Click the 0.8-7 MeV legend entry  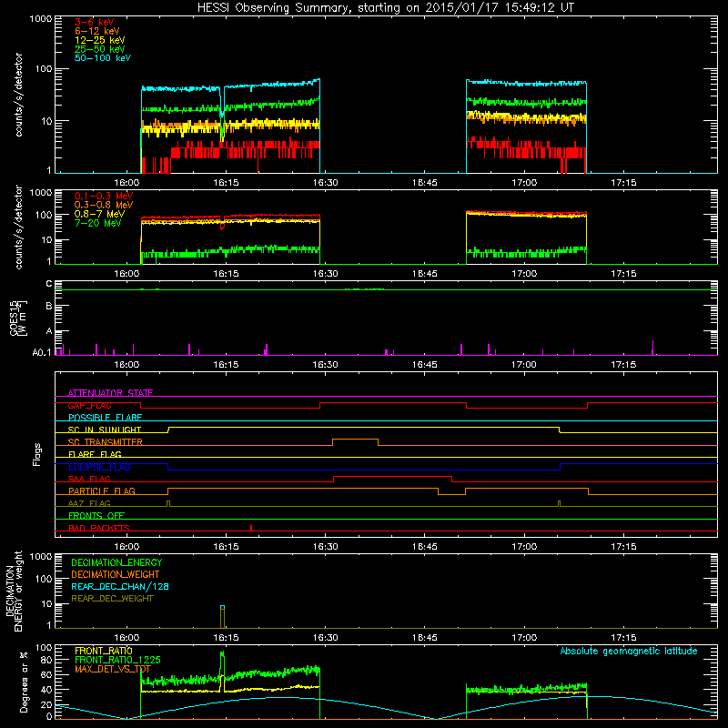click(99, 214)
